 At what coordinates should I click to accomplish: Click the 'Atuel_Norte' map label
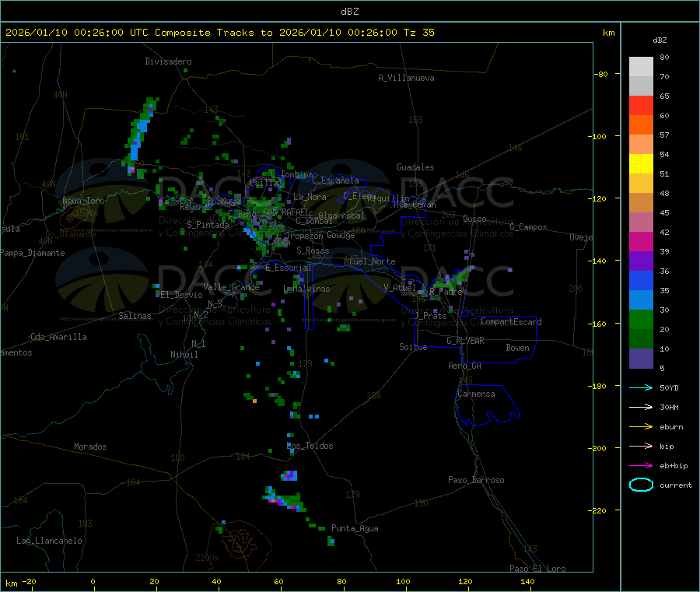(369, 261)
